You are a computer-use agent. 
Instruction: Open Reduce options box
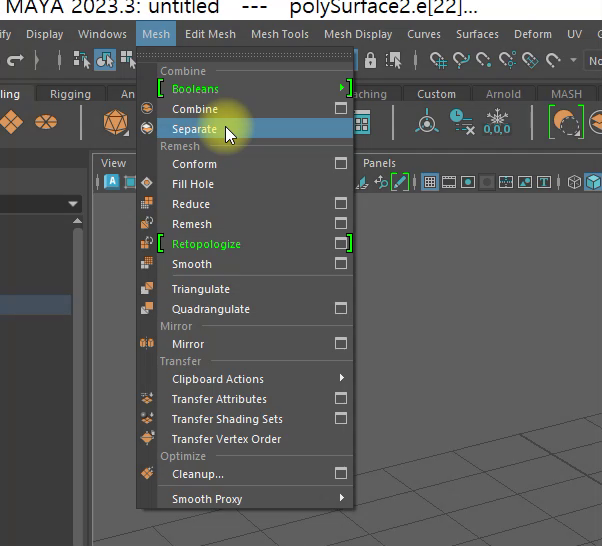pyautogui.click(x=341, y=203)
